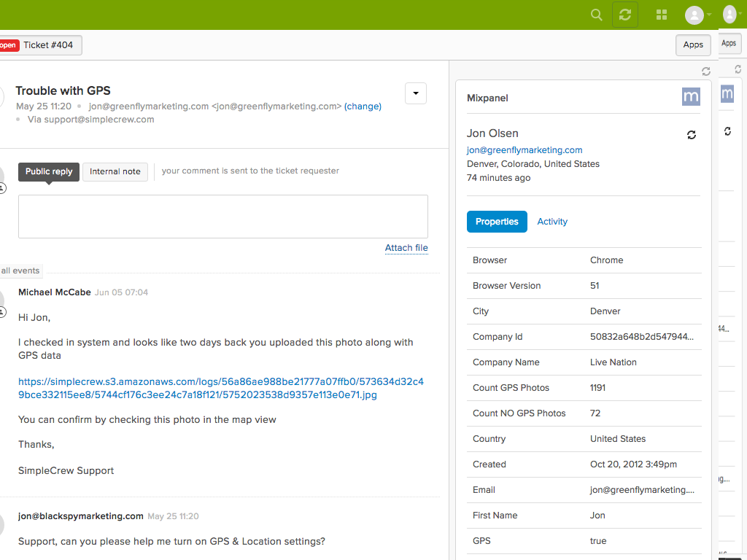This screenshot has height=560, width=747.
Task: Click inside the reply text box
Action: point(222,216)
